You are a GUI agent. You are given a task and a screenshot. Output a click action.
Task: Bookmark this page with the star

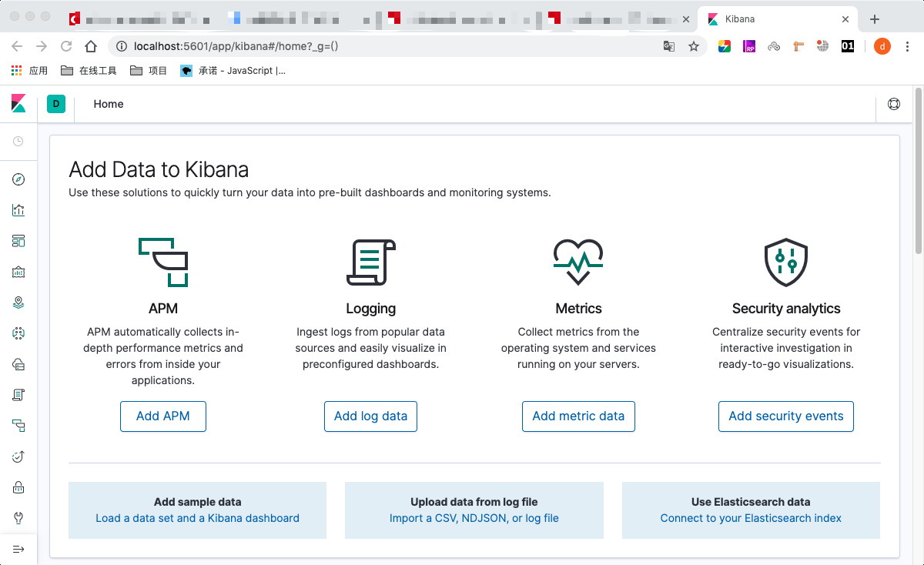coord(694,46)
